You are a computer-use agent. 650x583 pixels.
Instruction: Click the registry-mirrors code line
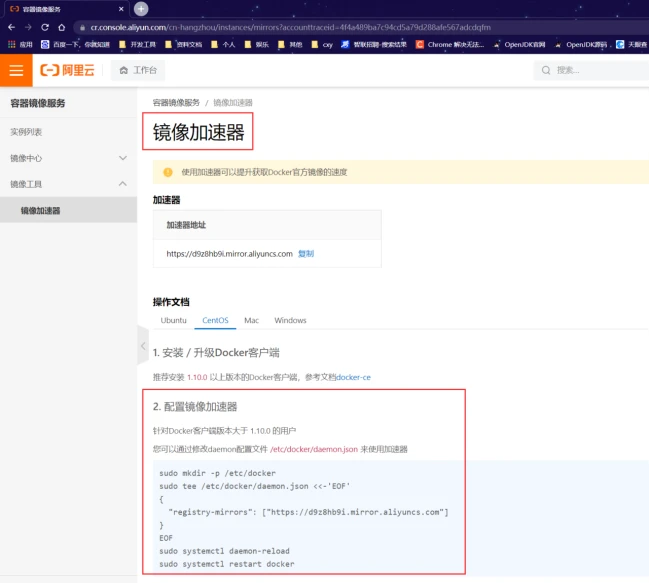point(309,512)
